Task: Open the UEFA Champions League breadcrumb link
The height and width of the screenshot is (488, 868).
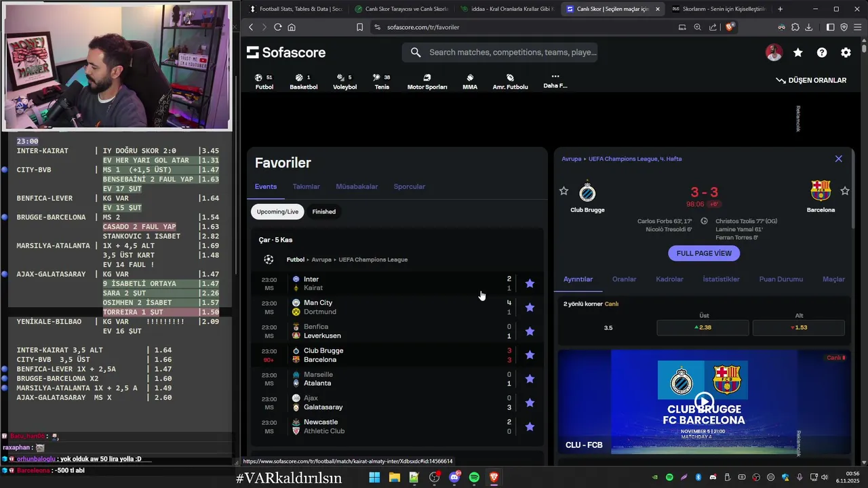Action: 373,260
